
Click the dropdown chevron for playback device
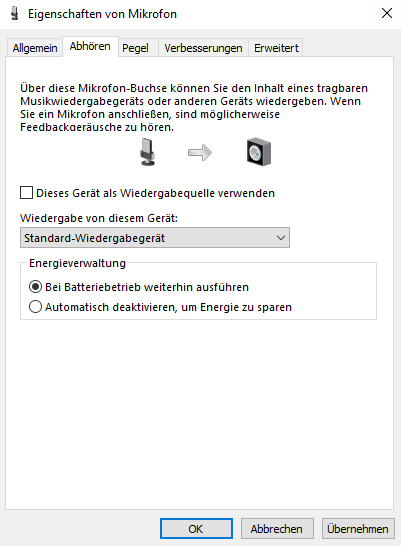281,238
